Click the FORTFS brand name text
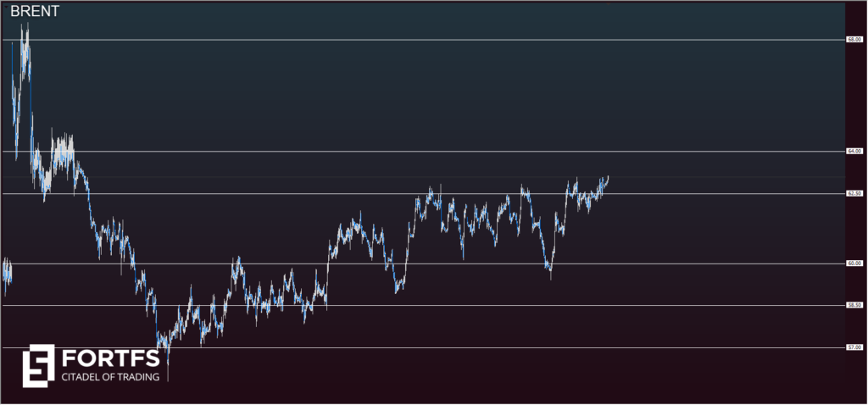 (110, 356)
